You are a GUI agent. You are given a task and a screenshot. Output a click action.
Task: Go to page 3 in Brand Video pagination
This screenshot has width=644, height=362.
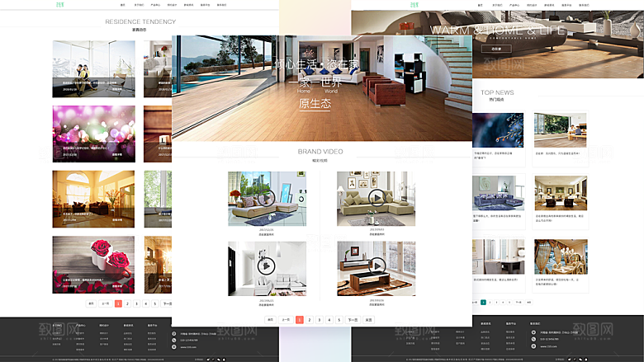(320, 320)
